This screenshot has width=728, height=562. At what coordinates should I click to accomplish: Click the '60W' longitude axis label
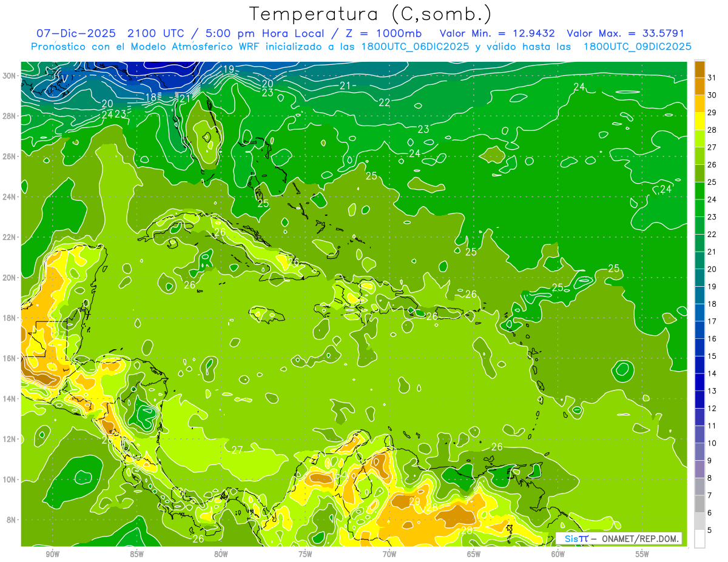tap(558, 554)
